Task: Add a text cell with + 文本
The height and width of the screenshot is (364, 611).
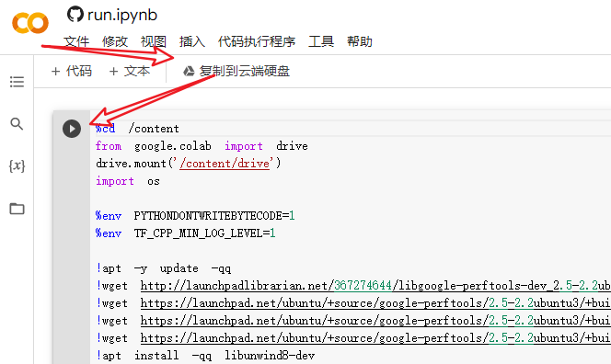Action: click(x=130, y=72)
